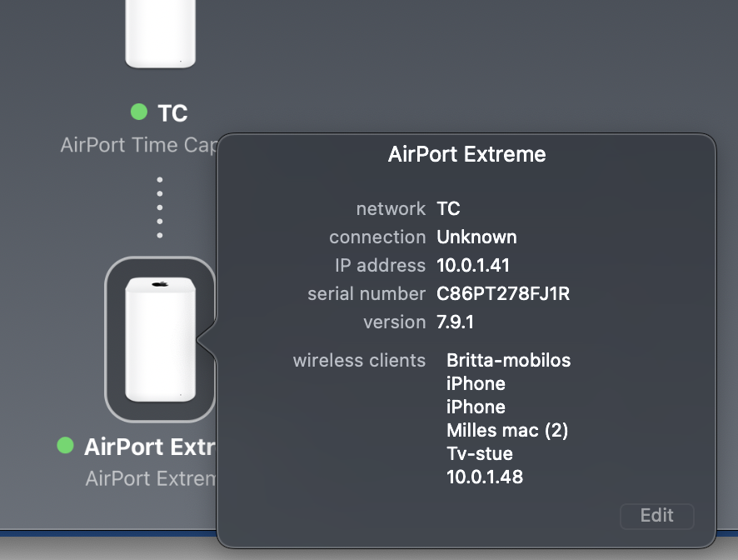Screen dimensions: 738x560
Task: Click the popover arrow pointing at the base station
Action: point(206,339)
